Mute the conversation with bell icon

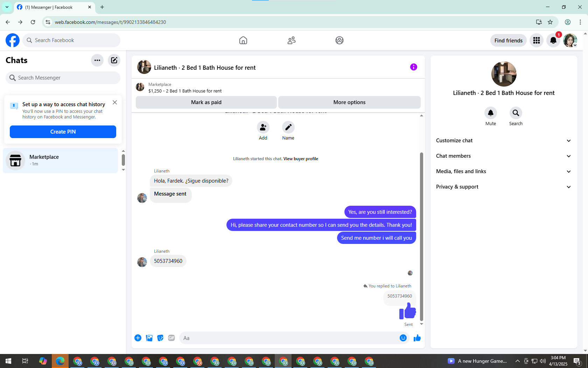tap(491, 113)
